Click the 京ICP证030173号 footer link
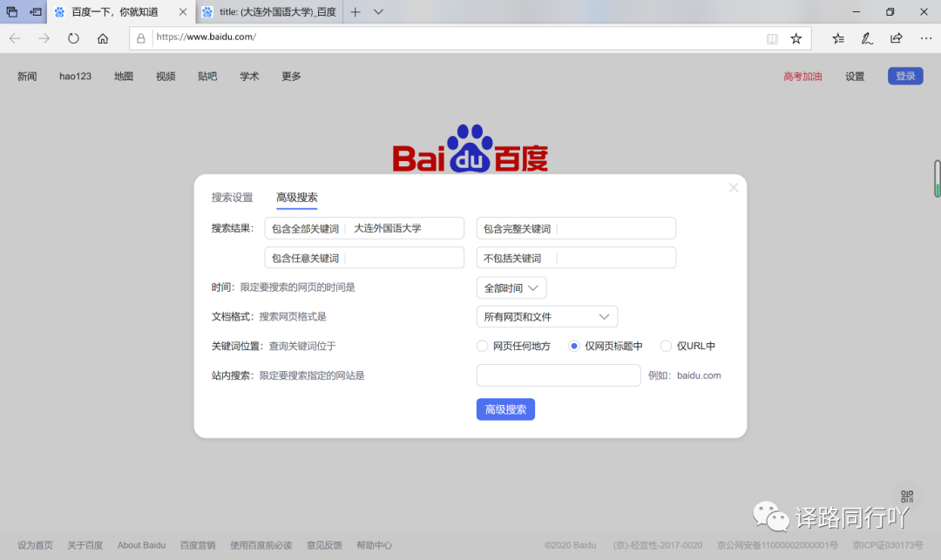 click(x=888, y=545)
